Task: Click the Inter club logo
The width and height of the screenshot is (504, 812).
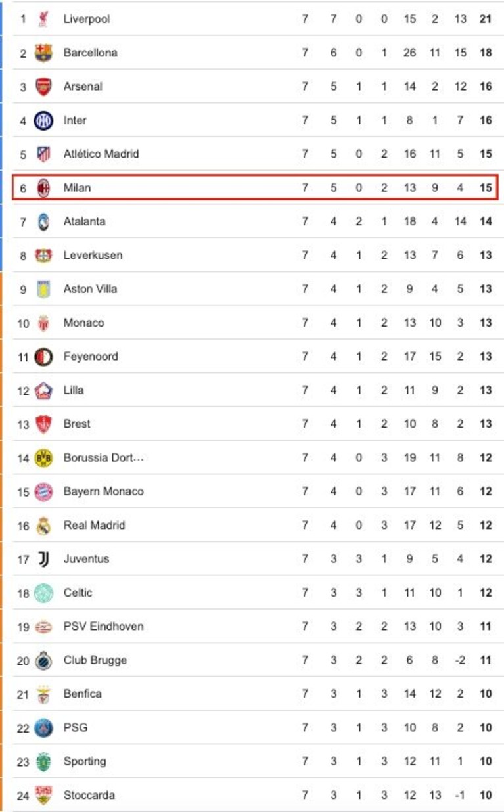Action: (43, 120)
